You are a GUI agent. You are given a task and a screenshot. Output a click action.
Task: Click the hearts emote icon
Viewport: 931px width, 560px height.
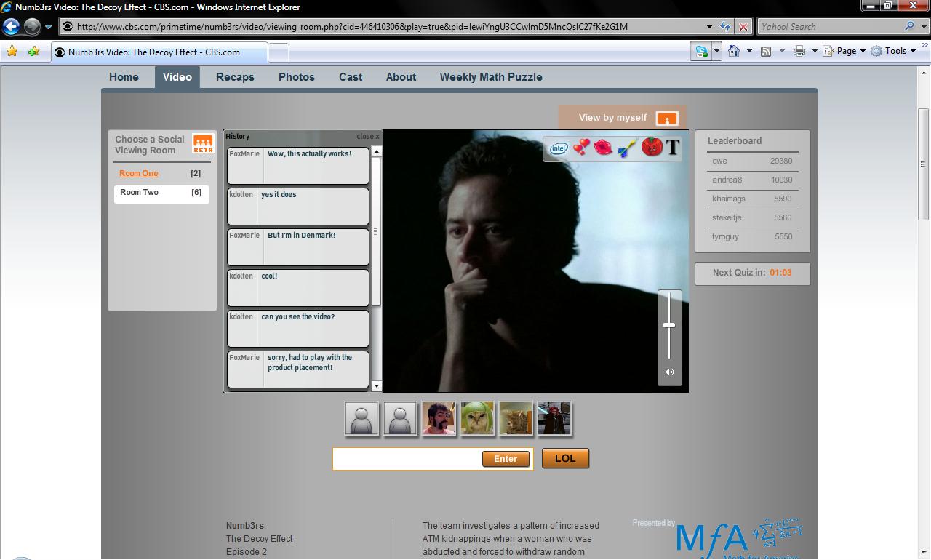click(x=581, y=148)
